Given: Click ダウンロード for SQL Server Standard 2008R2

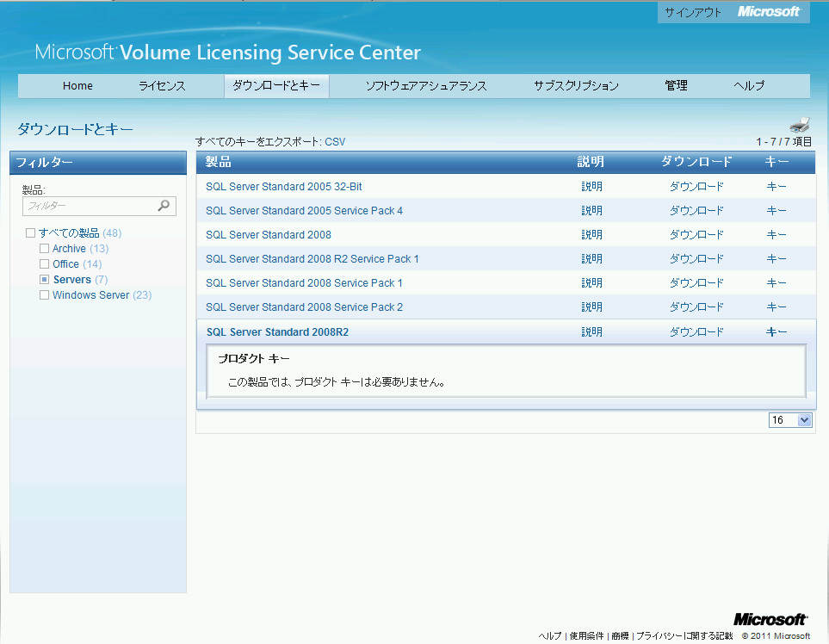Looking at the screenshot, I should tap(696, 332).
